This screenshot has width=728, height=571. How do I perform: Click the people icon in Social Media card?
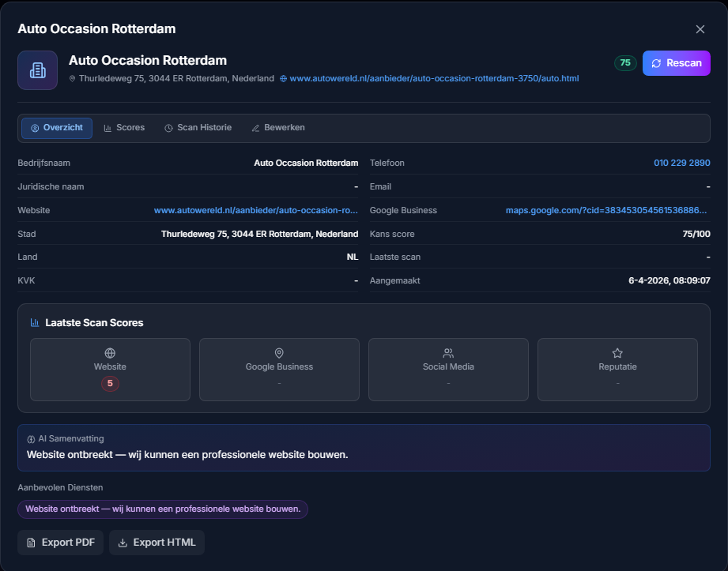tap(448, 353)
